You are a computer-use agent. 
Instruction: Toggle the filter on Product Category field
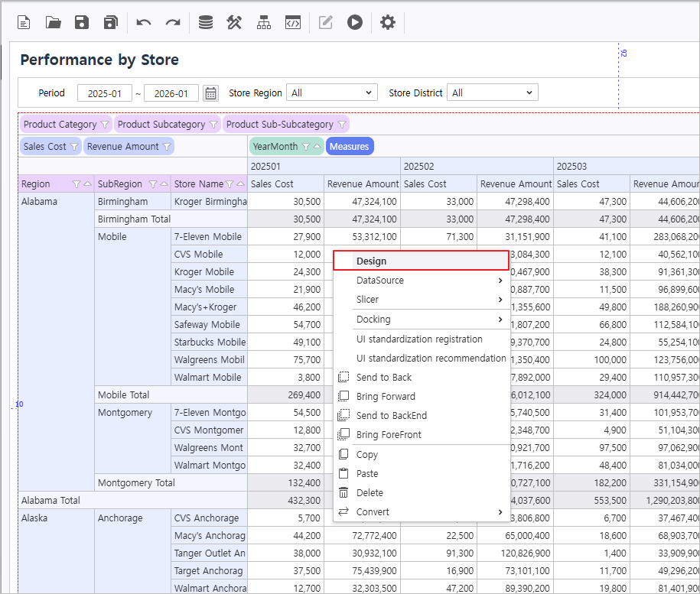[105, 125]
